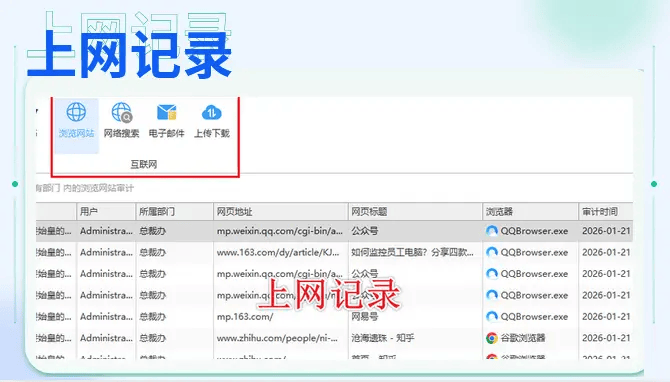Sort by the 网页标题 column header
The height and width of the screenshot is (382, 670).
click(x=415, y=212)
